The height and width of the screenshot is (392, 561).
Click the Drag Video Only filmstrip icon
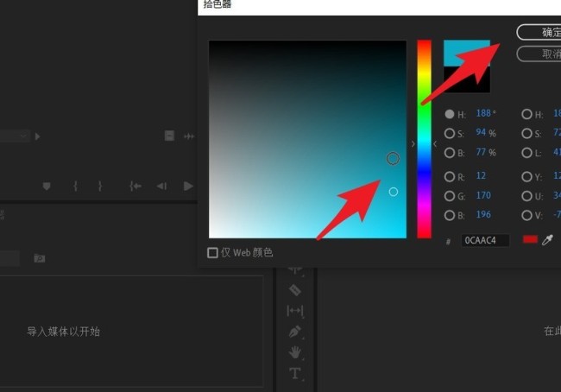pyautogui.click(x=169, y=136)
